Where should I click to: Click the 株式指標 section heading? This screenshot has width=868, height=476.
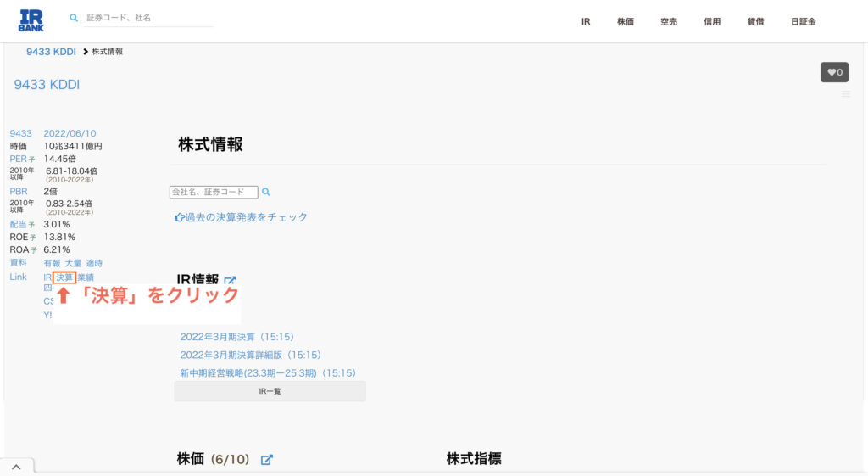pyautogui.click(x=474, y=459)
